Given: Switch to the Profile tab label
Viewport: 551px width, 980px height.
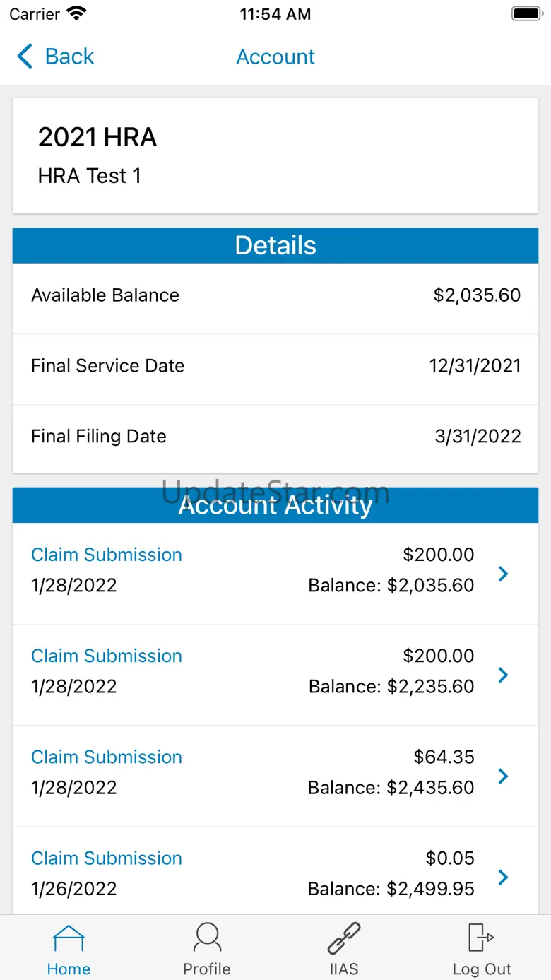Looking at the screenshot, I should tap(207, 969).
